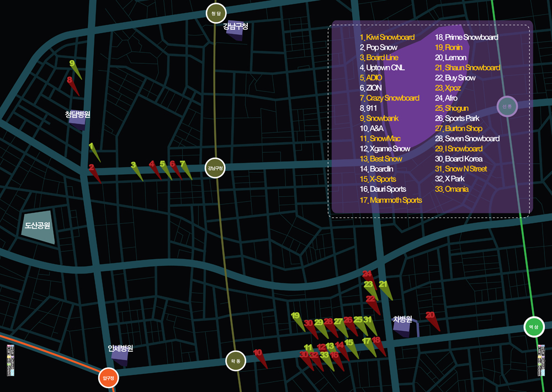Click the 도산공원 park shape
This screenshot has width=552, height=392.
coord(39,227)
